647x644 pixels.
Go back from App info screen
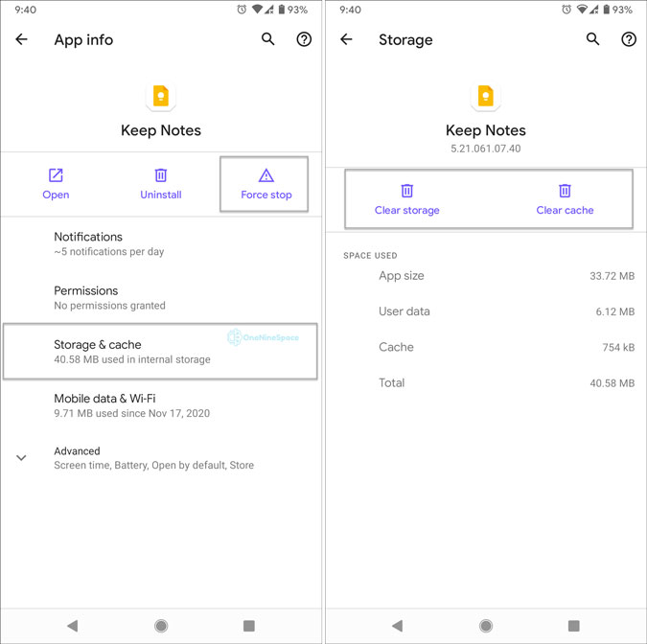tap(21, 39)
